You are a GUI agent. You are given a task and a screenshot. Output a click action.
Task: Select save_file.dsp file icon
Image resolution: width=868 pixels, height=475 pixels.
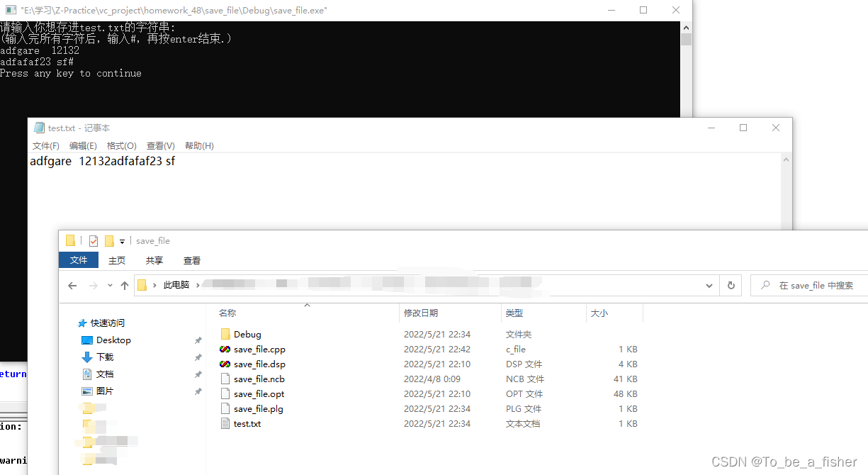[225, 364]
